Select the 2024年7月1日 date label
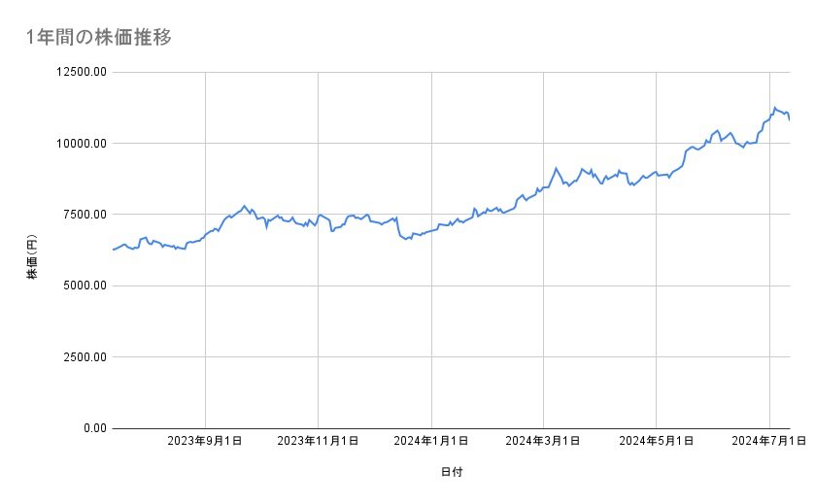Image resolution: width=815 pixels, height=504 pixels. (x=768, y=441)
